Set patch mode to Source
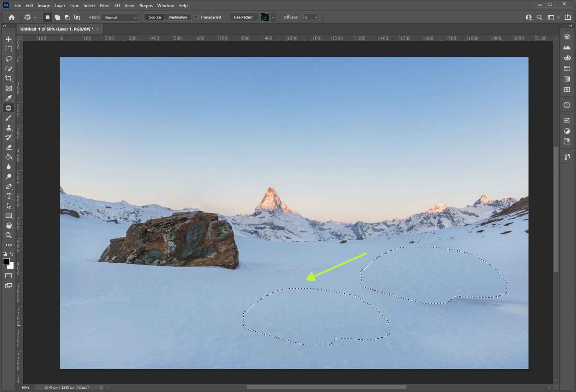 pos(154,17)
